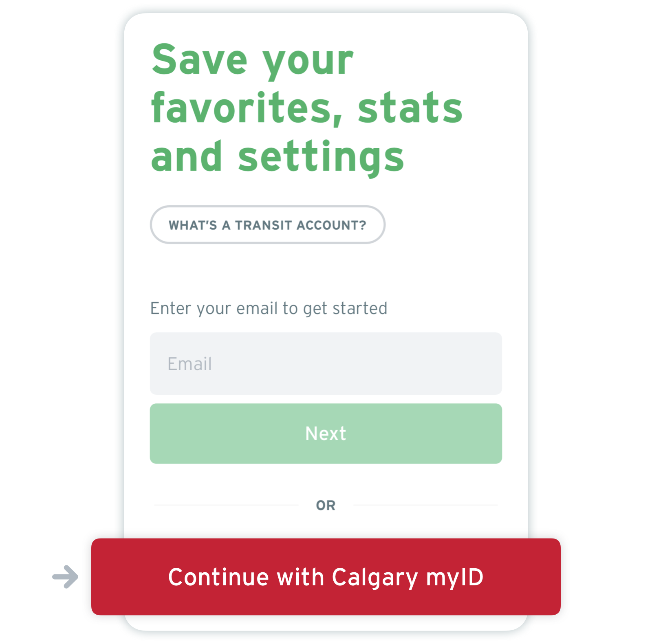Continue with Calgary myID
The height and width of the screenshot is (644, 652).
coord(325,576)
